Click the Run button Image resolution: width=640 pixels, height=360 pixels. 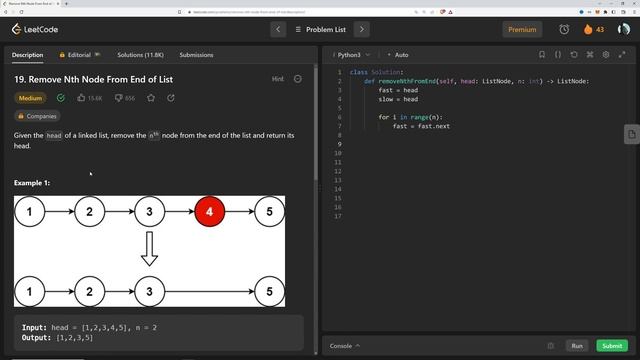[x=577, y=346]
